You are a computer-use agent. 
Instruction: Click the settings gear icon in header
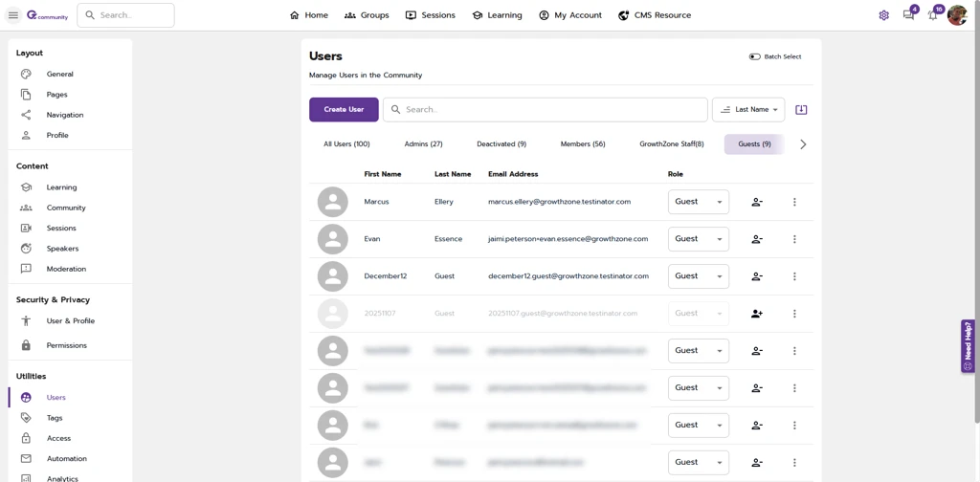[x=883, y=15]
